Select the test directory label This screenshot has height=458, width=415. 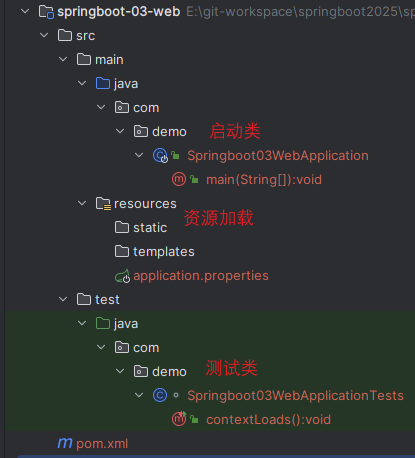tap(107, 300)
